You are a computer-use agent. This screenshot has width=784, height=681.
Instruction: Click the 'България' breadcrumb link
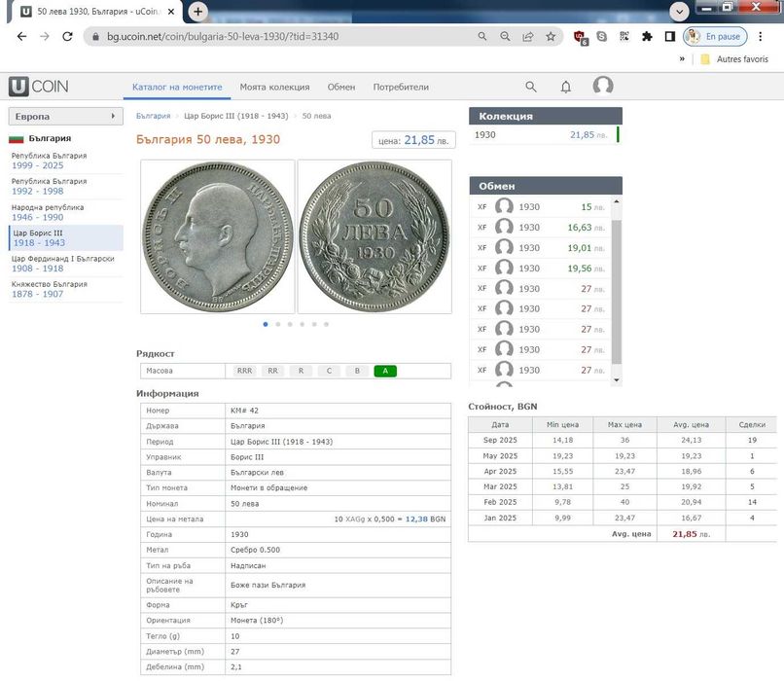(x=153, y=116)
